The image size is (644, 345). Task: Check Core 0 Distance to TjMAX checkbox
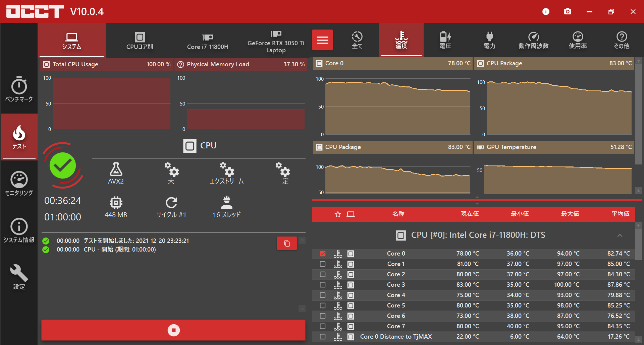click(x=323, y=337)
